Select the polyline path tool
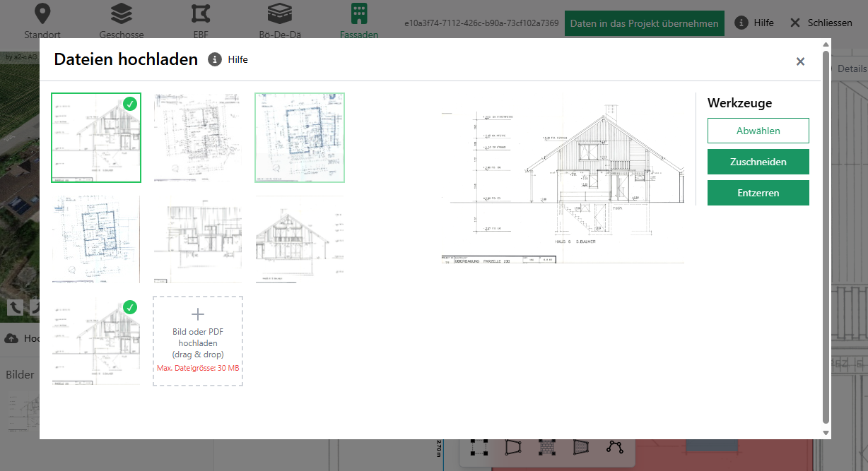The width and height of the screenshot is (868, 471). pos(615,447)
